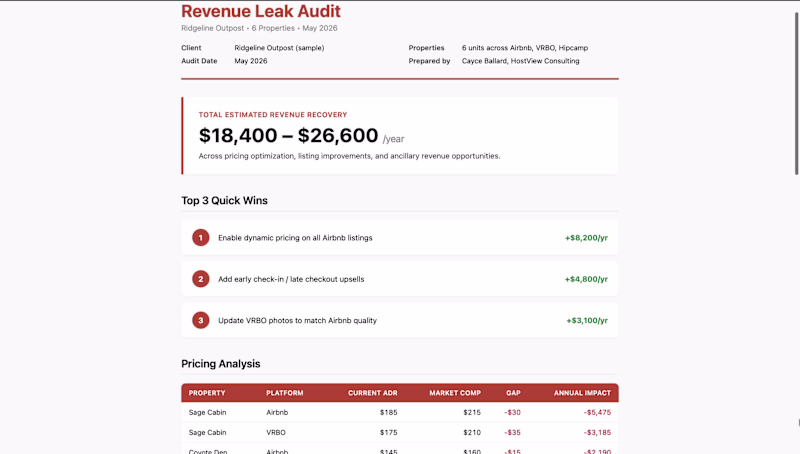Click the '$18,400 – $26,600' amount

pyautogui.click(x=288, y=135)
